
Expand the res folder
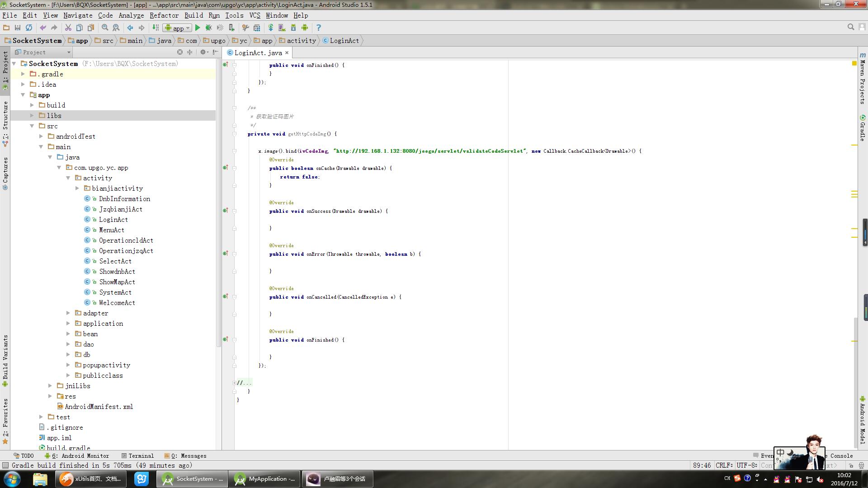(x=50, y=396)
